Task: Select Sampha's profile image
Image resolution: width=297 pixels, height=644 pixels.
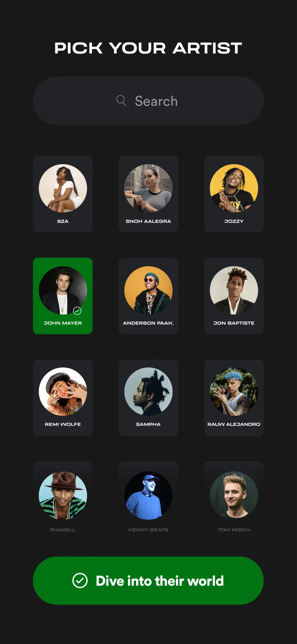Action: coord(148,392)
